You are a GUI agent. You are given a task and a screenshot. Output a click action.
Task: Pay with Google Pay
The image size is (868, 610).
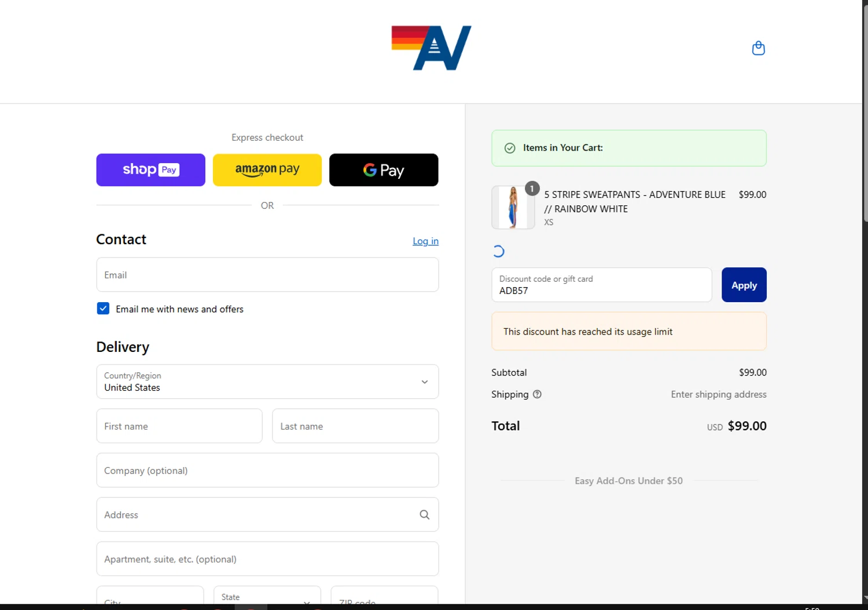(384, 170)
